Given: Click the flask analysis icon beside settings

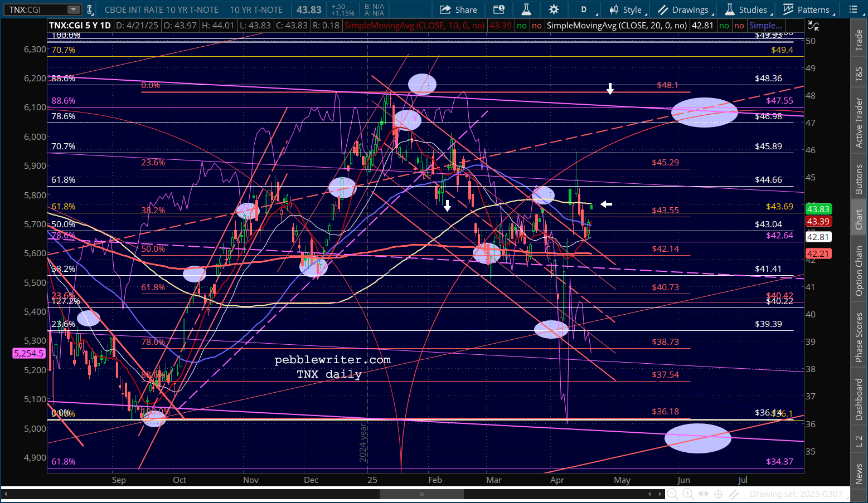Looking at the screenshot, I should click(526, 9).
